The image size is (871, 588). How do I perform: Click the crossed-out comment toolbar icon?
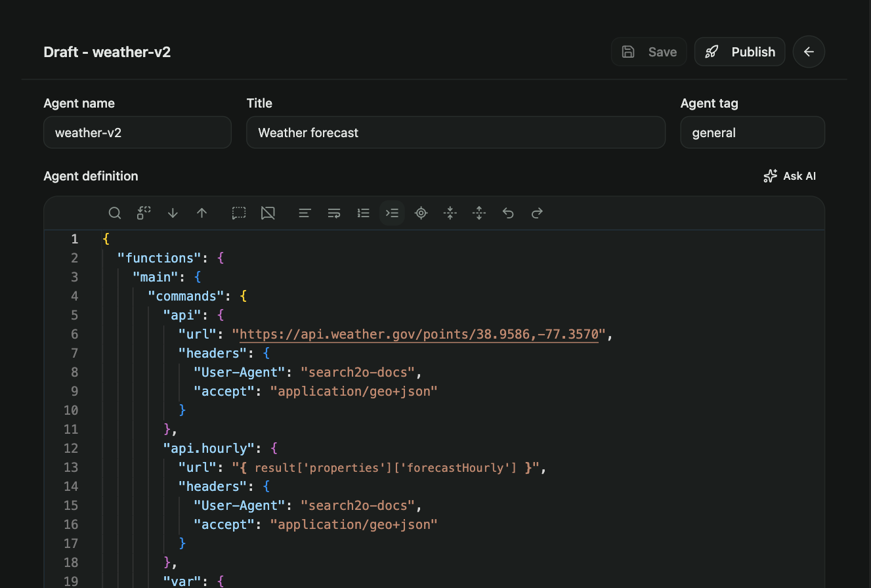268,213
